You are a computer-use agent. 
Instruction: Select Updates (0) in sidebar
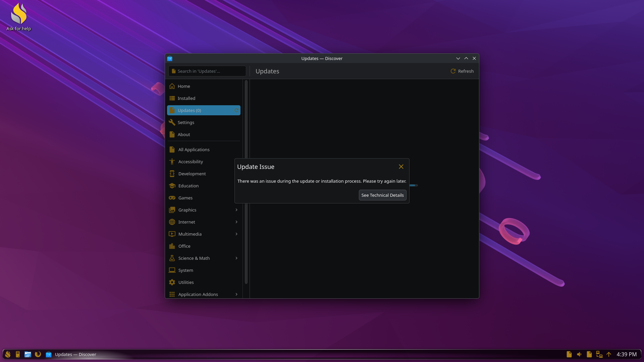pos(204,110)
